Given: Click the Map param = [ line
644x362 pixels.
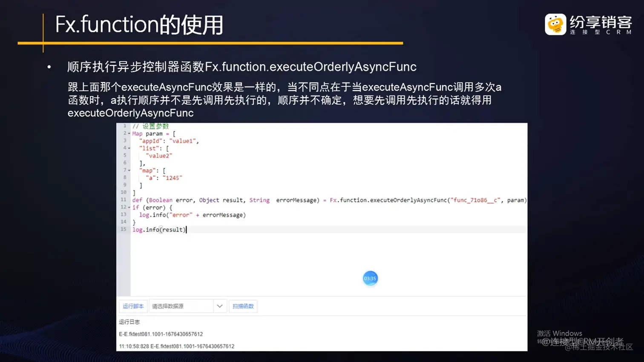Looking at the screenshot, I should tap(154, 134).
